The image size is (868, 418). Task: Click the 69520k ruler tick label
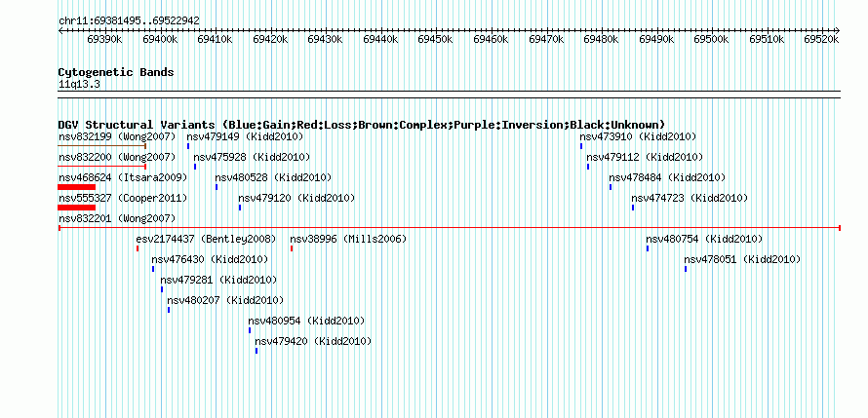click(x=821, y=39)
